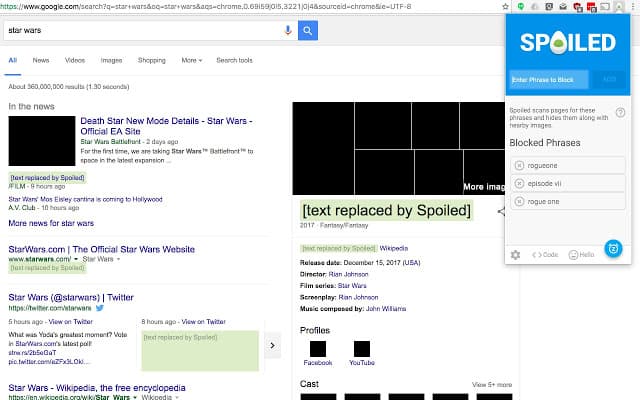Delete the 'episode vii' blocked phrase
Screen dimensions: 640x400
coord(519,183)
